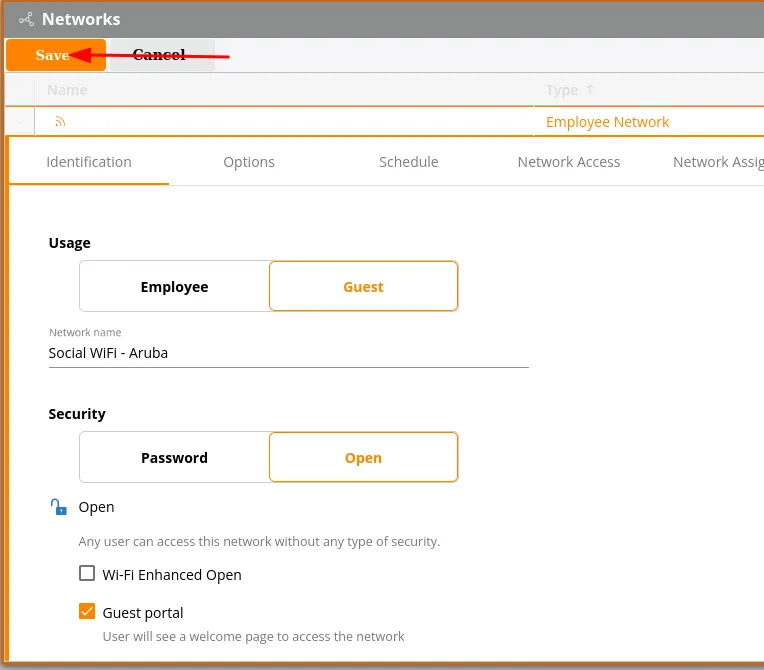Collapse the network row with the chevron
Image resolution: width=764 pixels, height=670 pixels.
(x=20, y=122)
